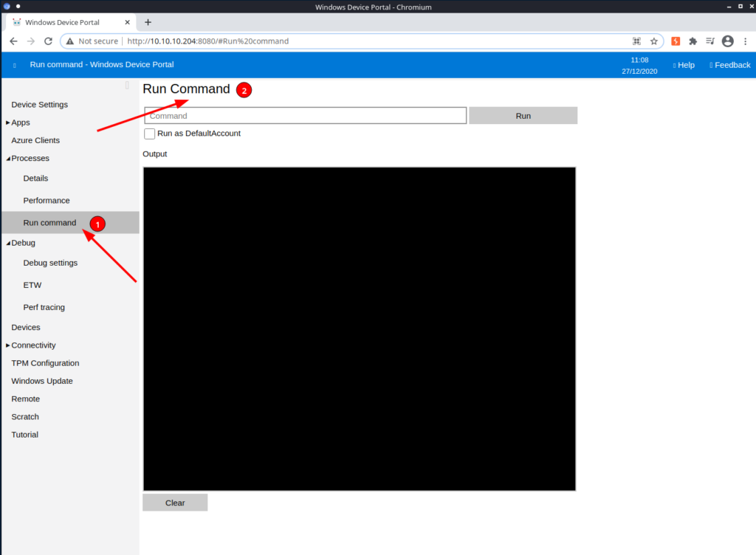
Task: Open the Performance page
Action: (47, 201)
